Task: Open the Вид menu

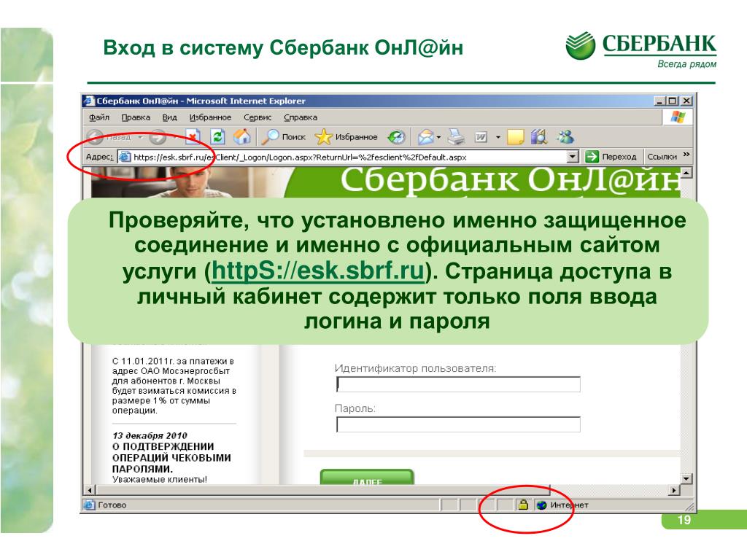Action: click(x=169, y=117)
